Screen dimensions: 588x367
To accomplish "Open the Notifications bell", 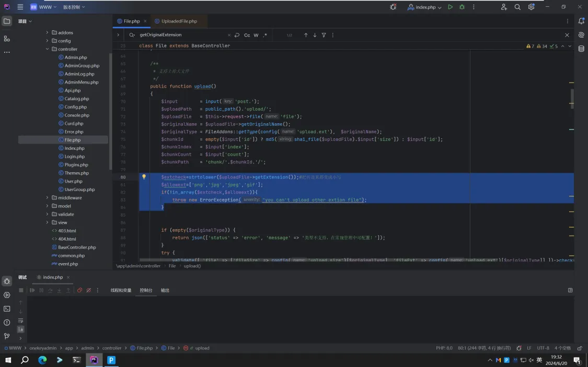I will tap(581, 21).
